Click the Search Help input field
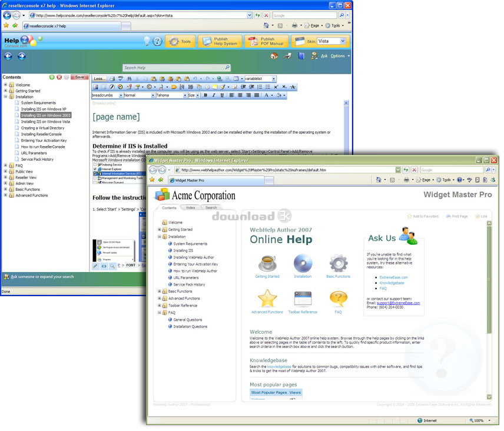This screenshot has width=504, height=431. coord(176,68)
